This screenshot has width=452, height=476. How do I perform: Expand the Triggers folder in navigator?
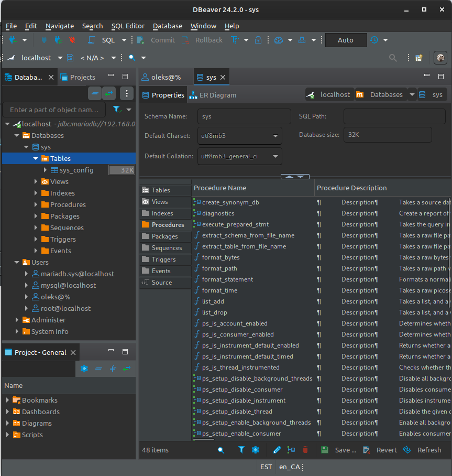[x=36, y=239]
